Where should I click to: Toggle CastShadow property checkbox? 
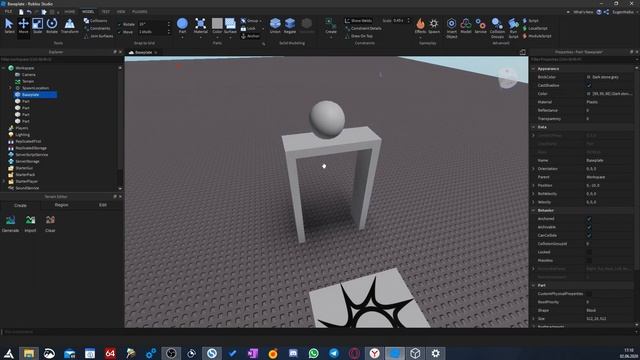tap(589, 85)
